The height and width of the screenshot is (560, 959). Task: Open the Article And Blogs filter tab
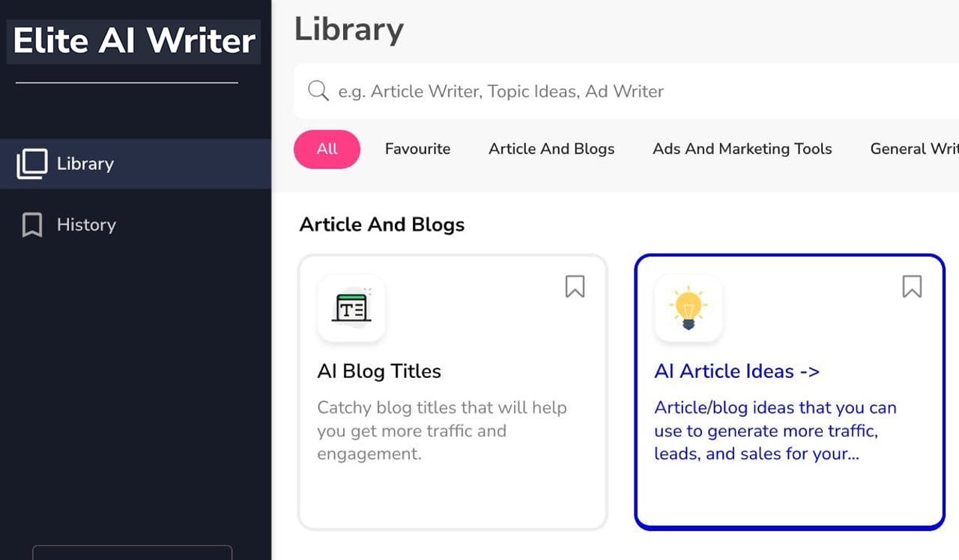[551, 149]
